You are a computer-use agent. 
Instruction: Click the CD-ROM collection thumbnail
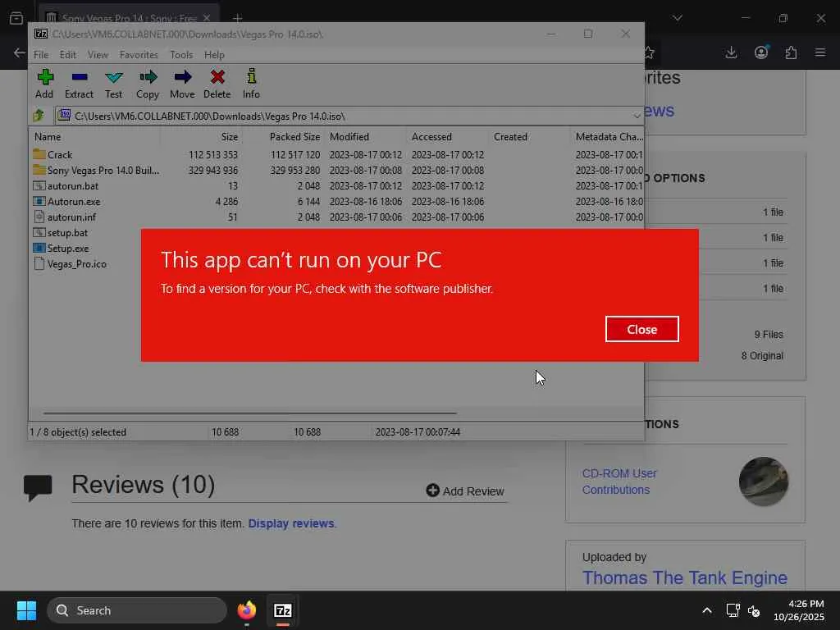pos(764,481)
